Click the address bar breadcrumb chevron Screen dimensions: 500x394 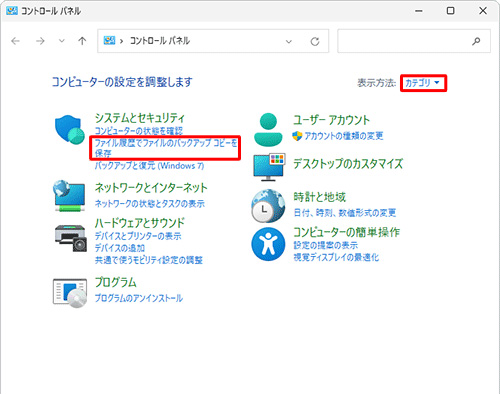(x=122, y=41)
